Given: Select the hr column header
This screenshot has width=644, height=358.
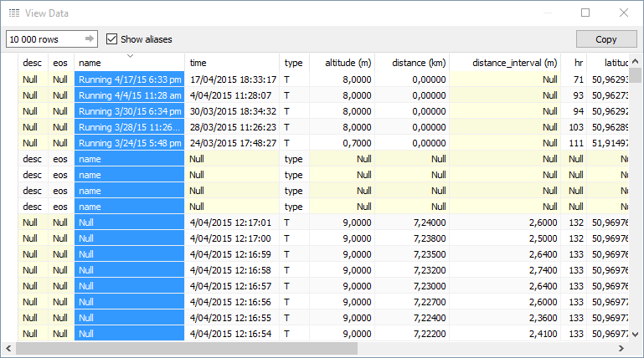Looking at the screenshot, I should pyautogui.click(x=574, y=63).
